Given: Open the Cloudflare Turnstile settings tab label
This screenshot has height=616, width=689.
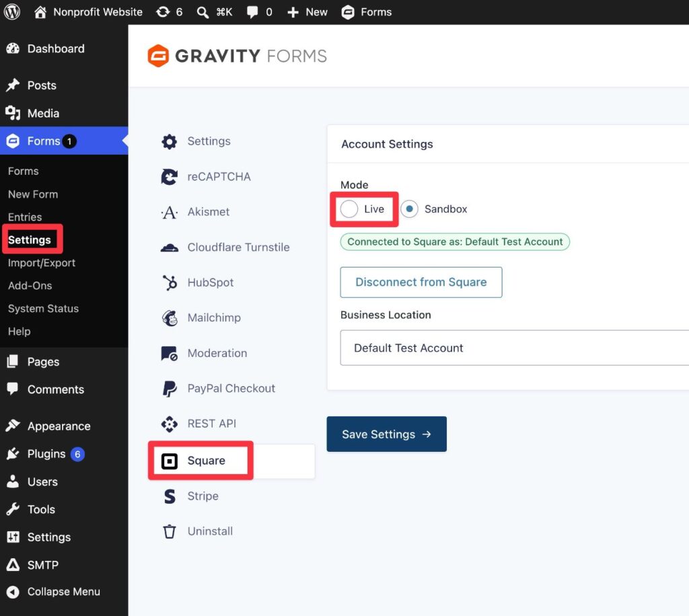Looking at the screenshot, I should [x=239, y=247].
